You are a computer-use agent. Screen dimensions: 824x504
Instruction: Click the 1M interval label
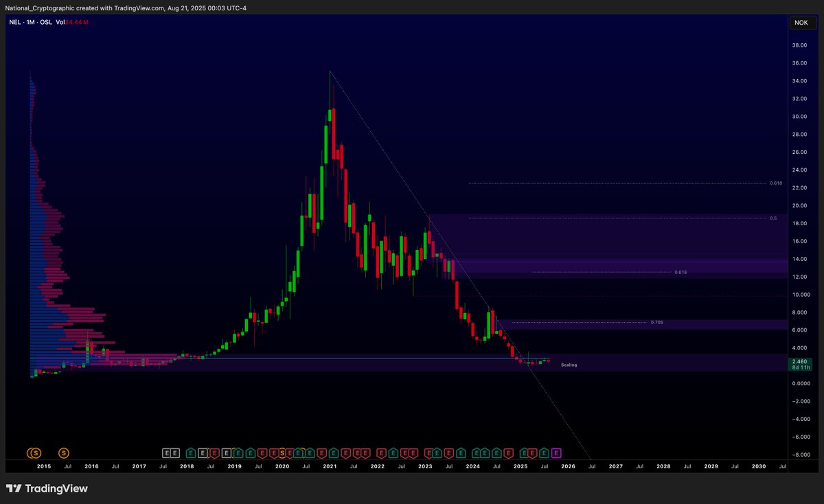tap(32, 23)
